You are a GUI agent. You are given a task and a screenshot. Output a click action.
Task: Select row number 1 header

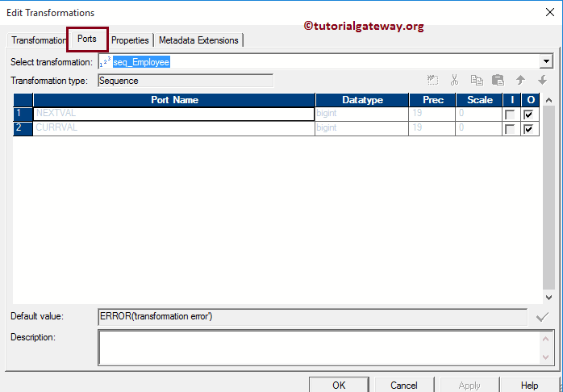(23, 114)
